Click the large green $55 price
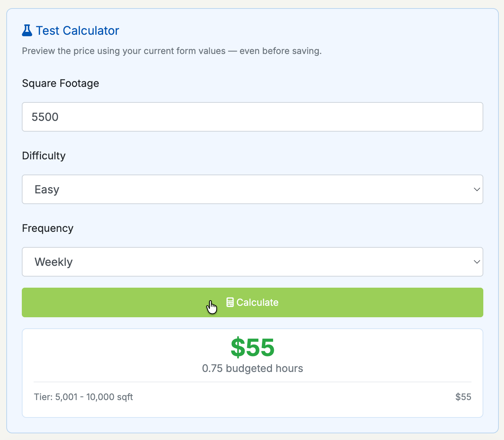504x440 pixels. coord(252,348)
